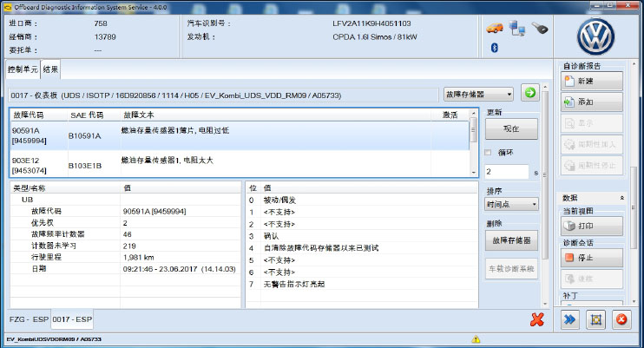Click status bit row 确认
Screen dimensions: 644x348
tap(362, 236)
